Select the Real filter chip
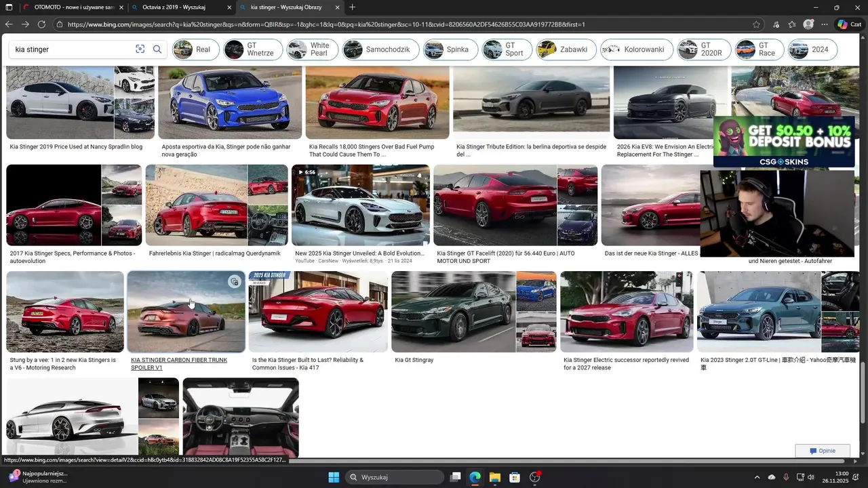This screenshot has width=868, height=488. (195, 49)
